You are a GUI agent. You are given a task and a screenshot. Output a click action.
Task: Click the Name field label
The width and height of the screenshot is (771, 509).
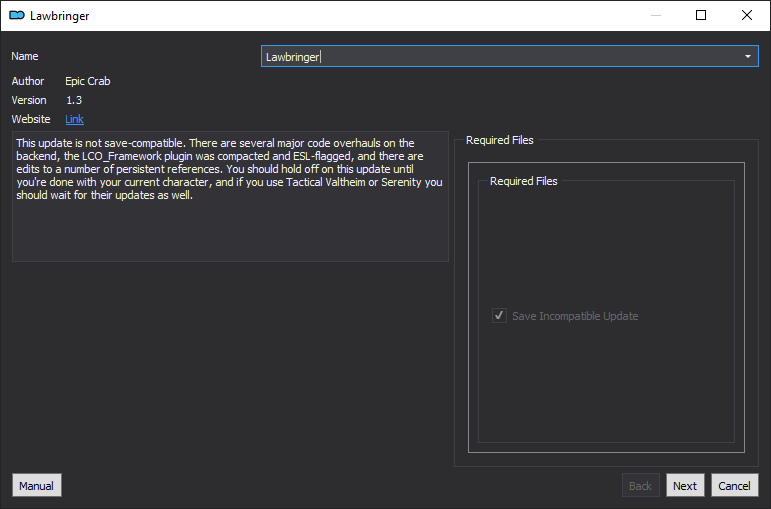coord(25,56)
